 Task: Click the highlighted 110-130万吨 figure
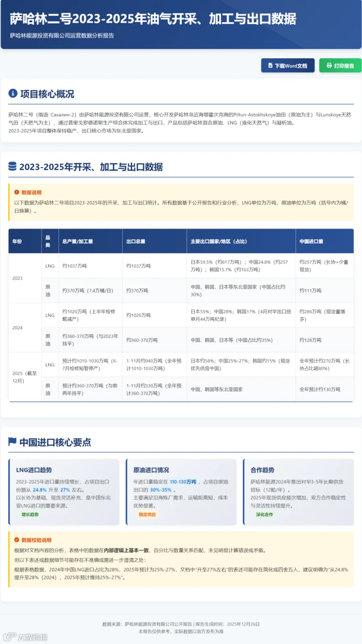183,482
